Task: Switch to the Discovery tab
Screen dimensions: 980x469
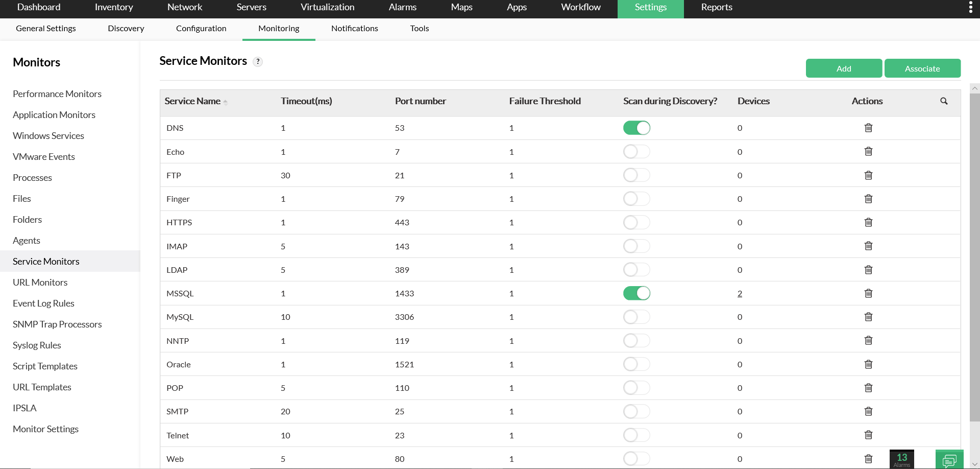Action: (x=126, y=28)
